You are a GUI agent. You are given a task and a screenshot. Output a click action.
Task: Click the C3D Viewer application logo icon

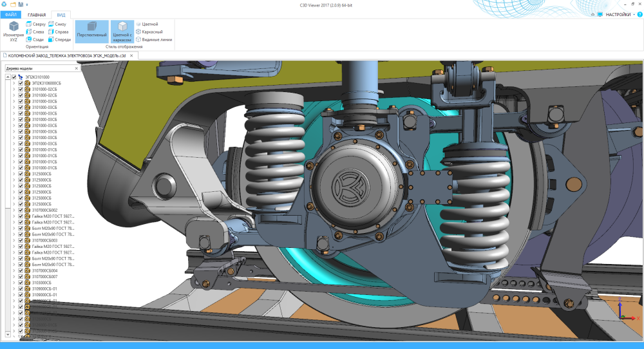point(5,5)
